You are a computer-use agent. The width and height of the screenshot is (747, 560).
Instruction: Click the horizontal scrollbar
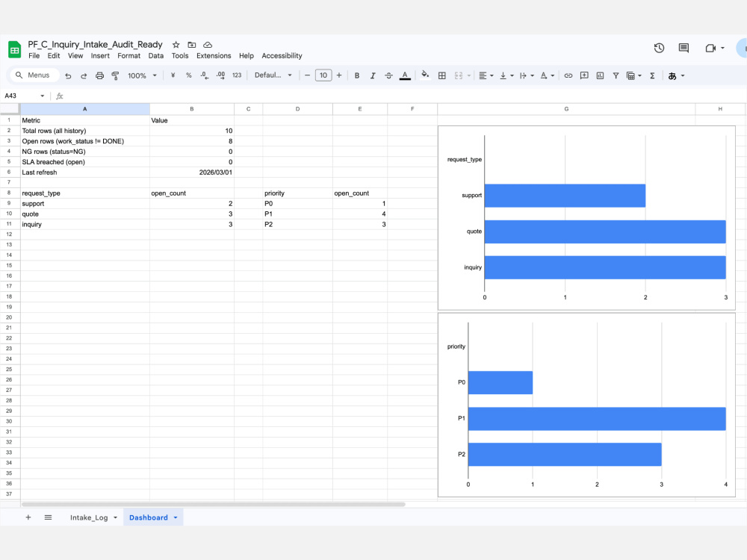pos(214,504)
